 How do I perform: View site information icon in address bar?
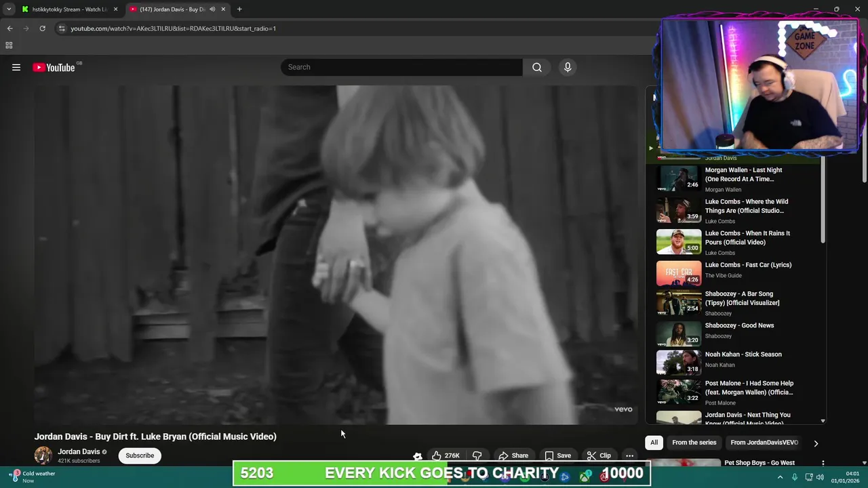point(62,28)
